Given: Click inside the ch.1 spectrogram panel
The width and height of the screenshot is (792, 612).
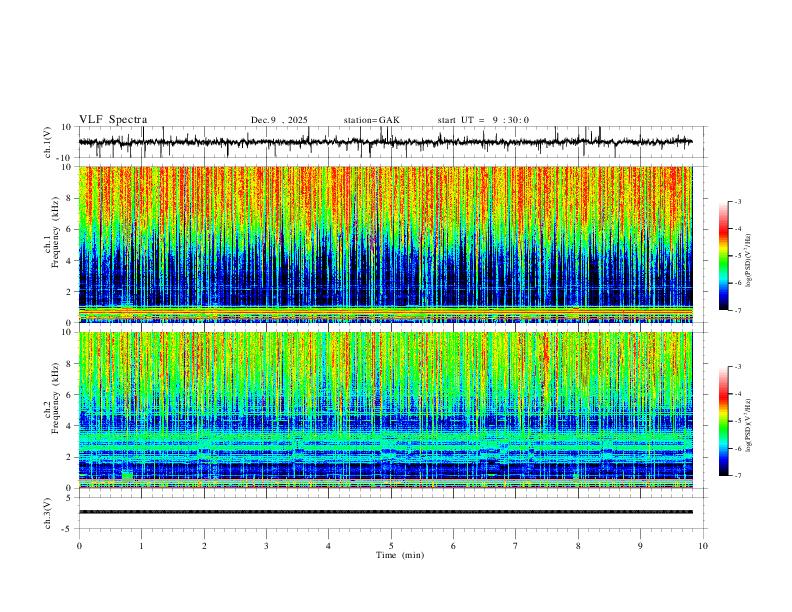Looking at the screenshot, I should point(386,244).
